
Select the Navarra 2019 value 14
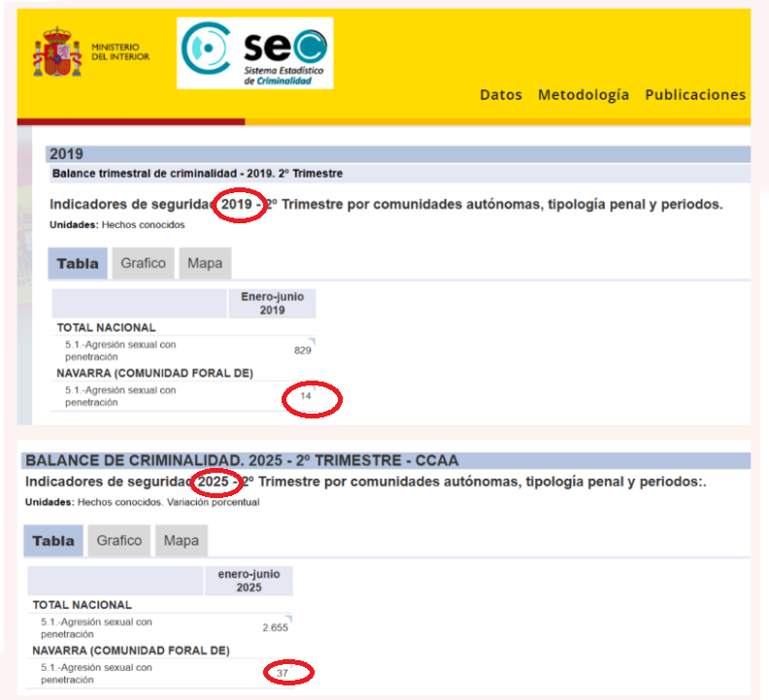point(305,396)
